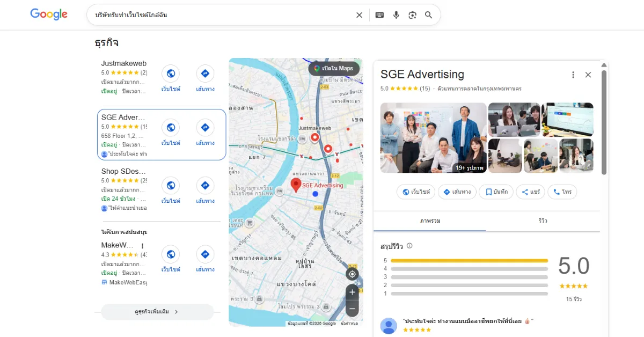
Task: Open the team group photo
Action: (x=434, y=138)
